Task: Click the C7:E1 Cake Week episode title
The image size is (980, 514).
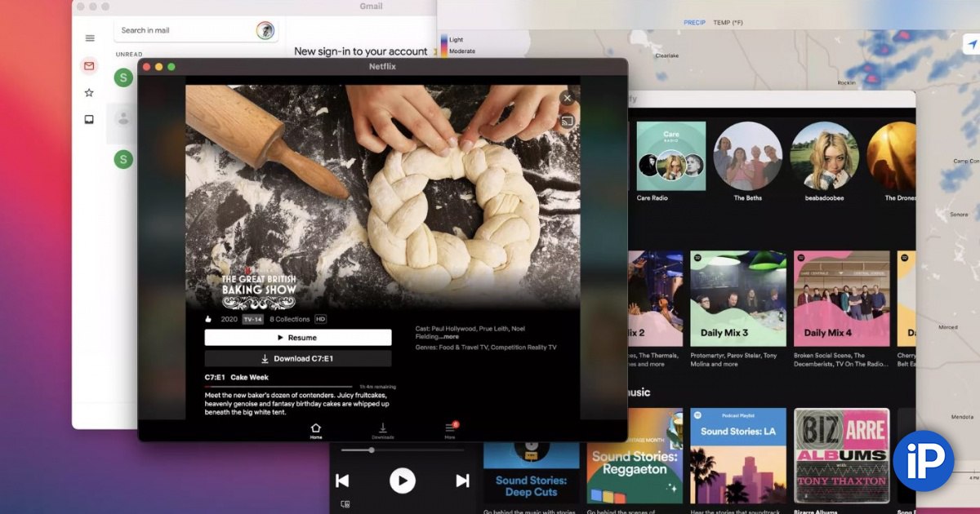Action: [x=237, y=377]
